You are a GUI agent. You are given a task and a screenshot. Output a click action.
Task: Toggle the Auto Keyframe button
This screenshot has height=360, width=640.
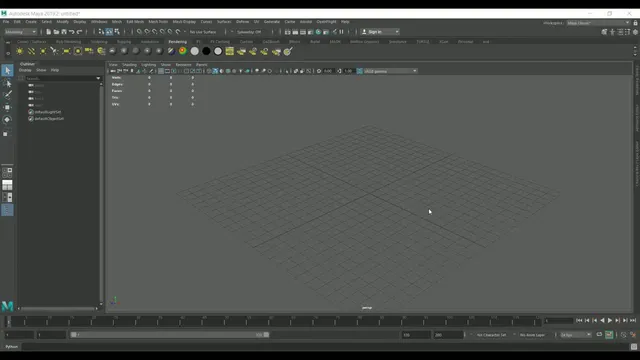(609, 335)
